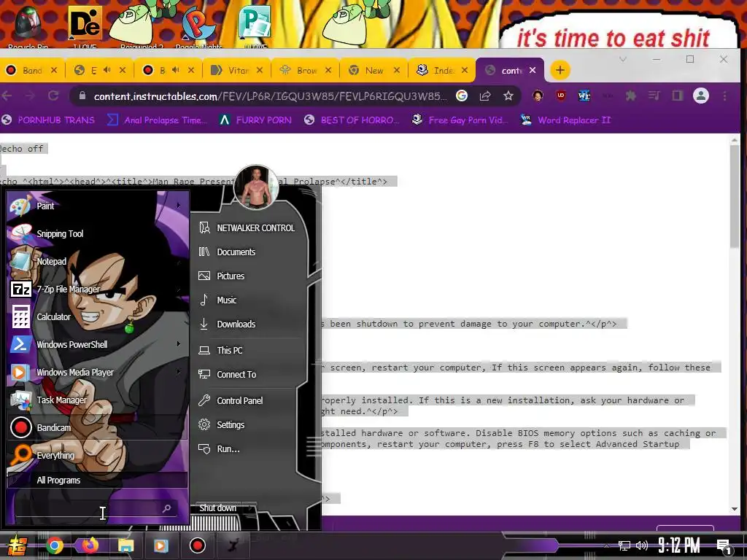Screen dimensions: 747x560
Task: Launch Calculator from the start menu
Action: click(97, 316)
